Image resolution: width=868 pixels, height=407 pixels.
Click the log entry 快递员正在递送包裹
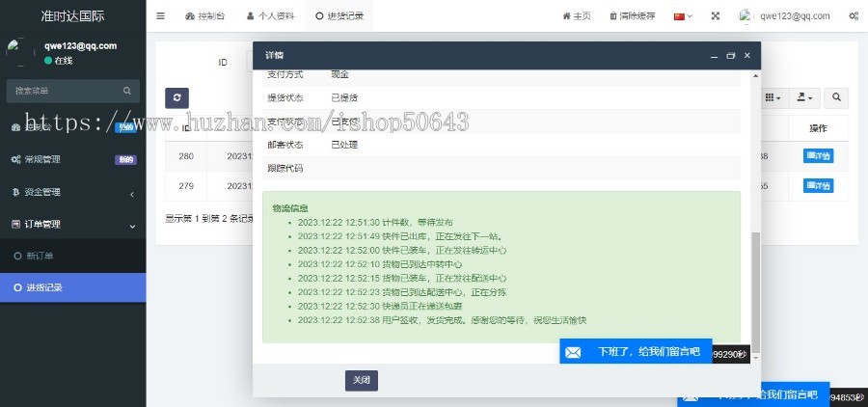[380, 306]
